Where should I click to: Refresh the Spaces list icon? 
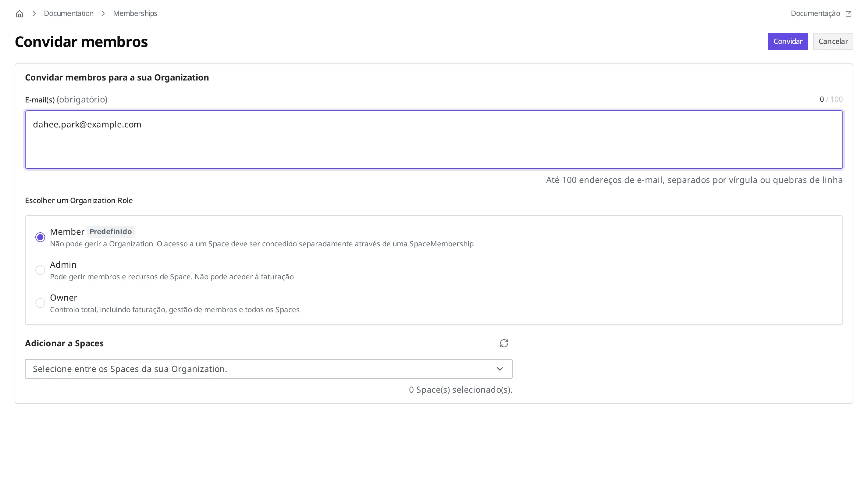[504, 343]
